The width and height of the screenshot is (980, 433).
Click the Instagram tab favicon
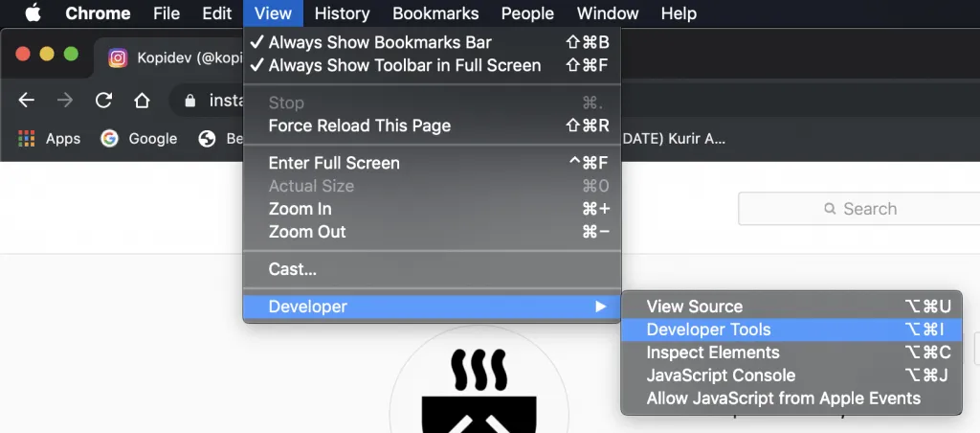tap(118, 58)
